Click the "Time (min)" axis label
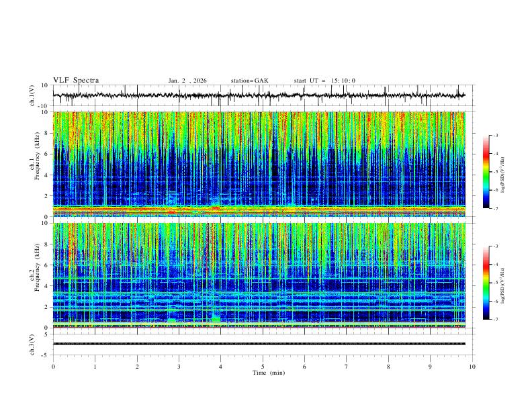This screenshot has width=532, height=411. 269,373
